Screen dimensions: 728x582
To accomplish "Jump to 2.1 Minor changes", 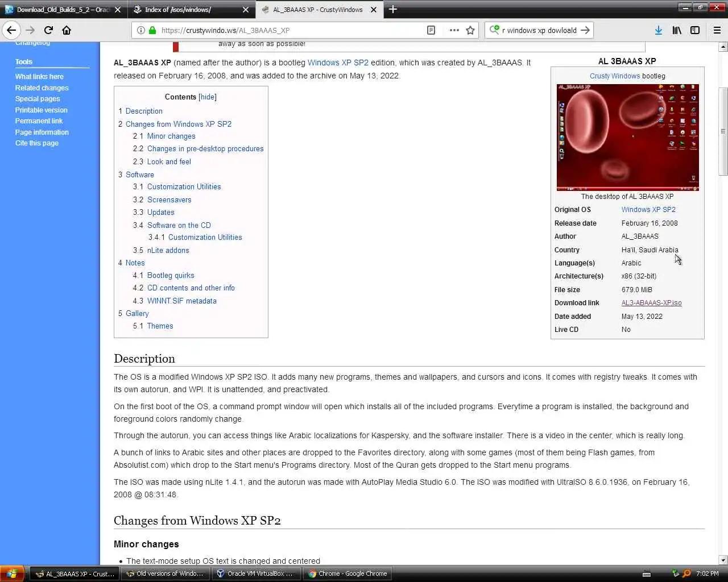I will coord(164,136).
